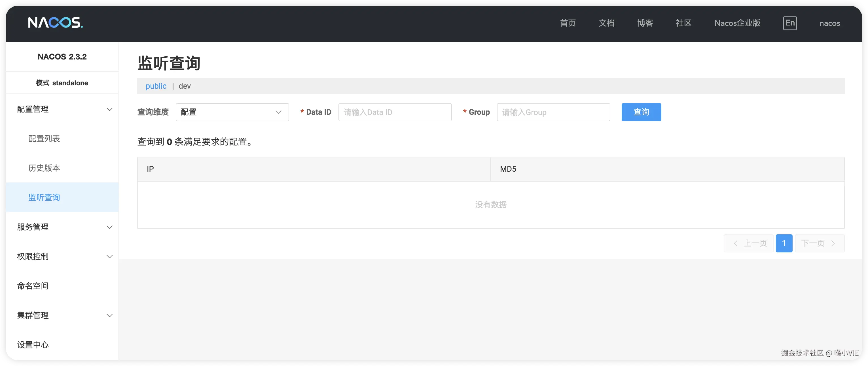Open 历史版本 page
The height and width of the screenshot is (366, 868).
44,168
